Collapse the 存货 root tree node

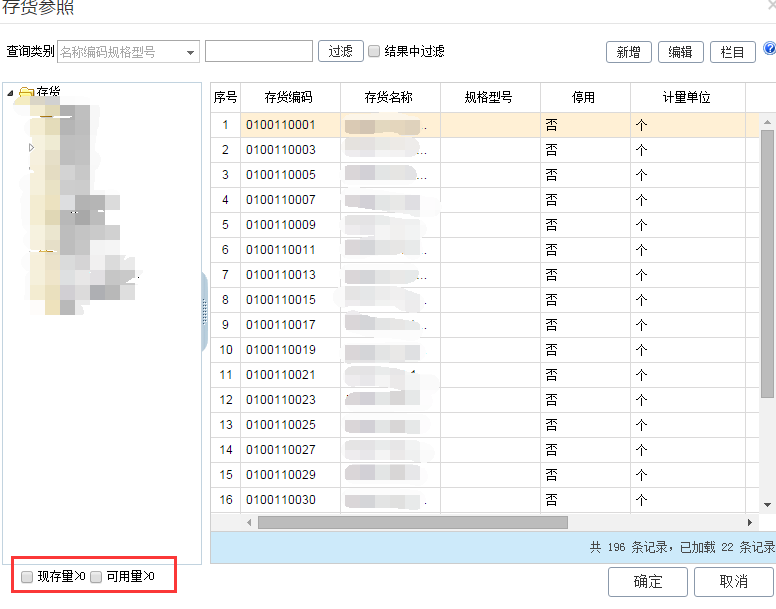click(x=10, y=94)
